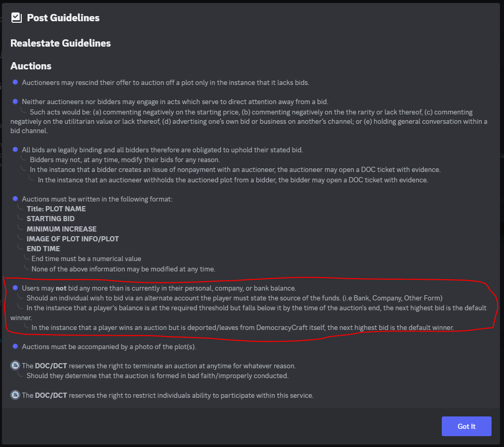Click the Post Guidelines checklist icon
504x447 pixels.
(x=17, y=18)
